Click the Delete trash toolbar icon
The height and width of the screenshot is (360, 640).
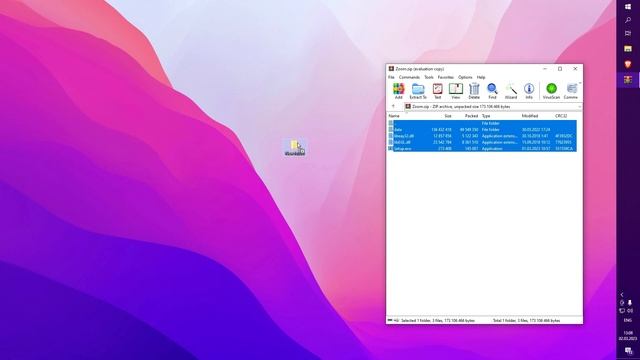[474, 91]
